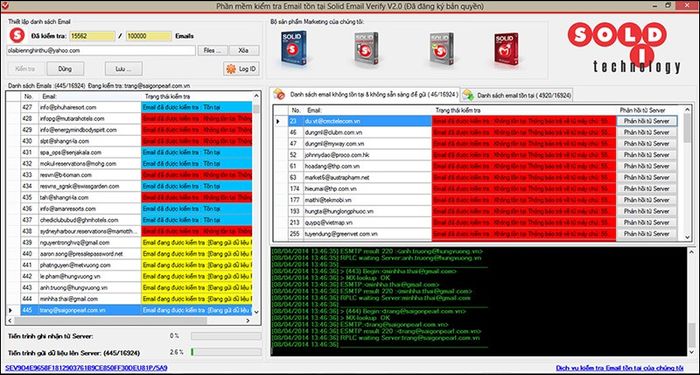Open the red SOLID mail product box
Viewport: 700px width, 375px height.
(x=506, y=49)
